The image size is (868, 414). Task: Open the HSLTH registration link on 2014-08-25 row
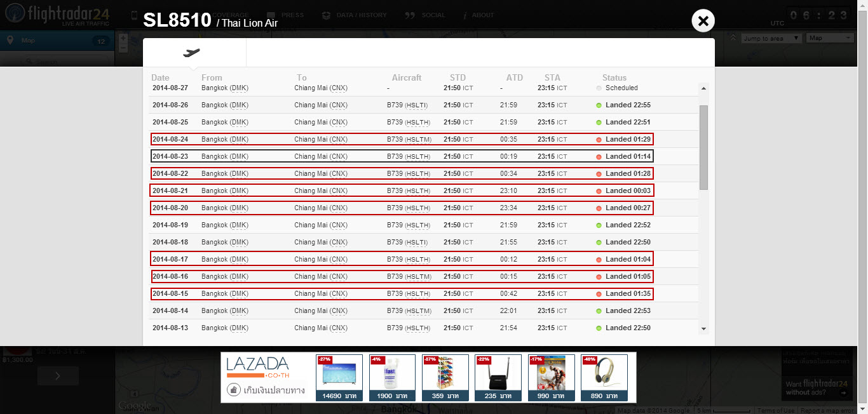pyautogui.click(x=417, y=122)
